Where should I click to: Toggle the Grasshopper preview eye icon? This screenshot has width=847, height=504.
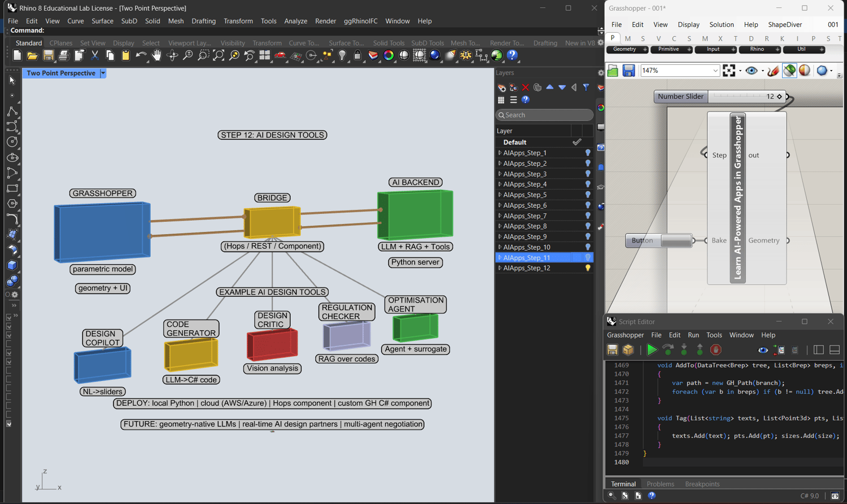pyautogui.click(x=751, y=71)
